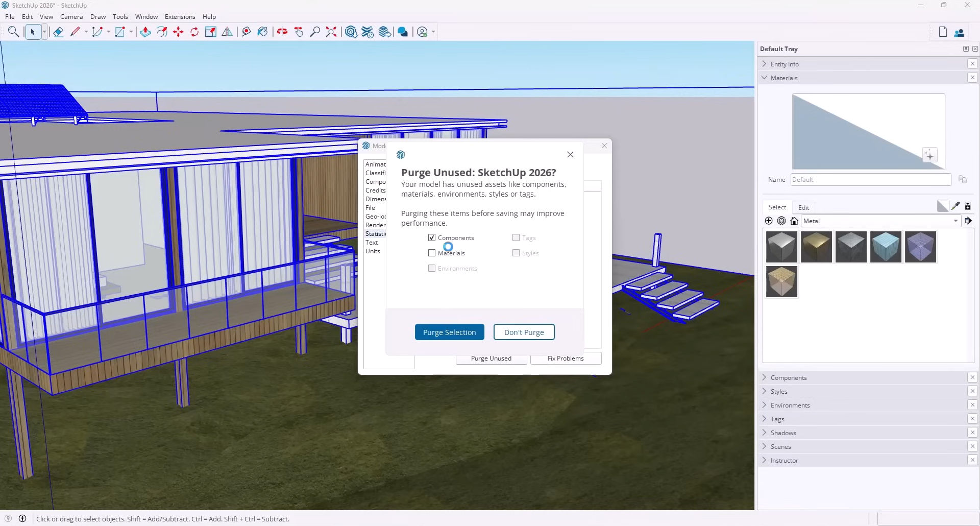
Task: Expand the Components tray panel
Action: (789, 378)
